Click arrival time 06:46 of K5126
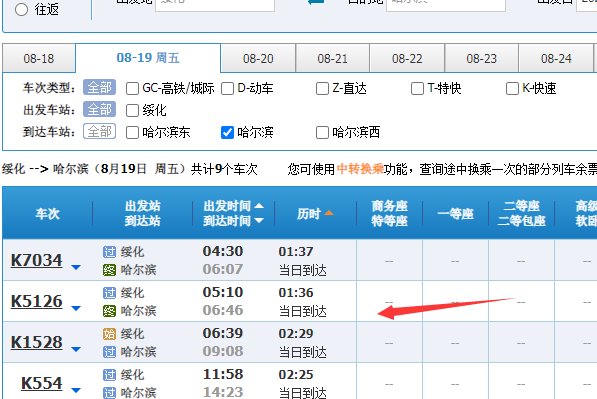The width and height of the screenshot is (597, 399). click(223, 310)
